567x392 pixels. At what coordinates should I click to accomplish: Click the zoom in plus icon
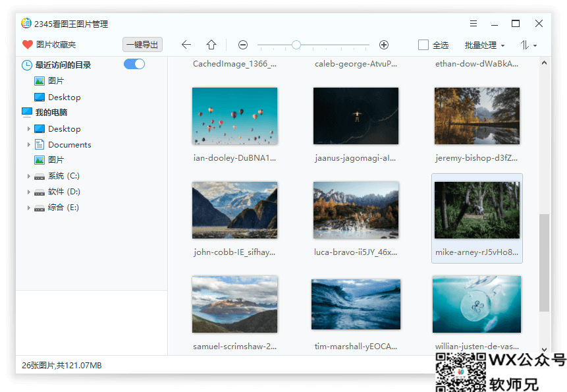[384, 45]
